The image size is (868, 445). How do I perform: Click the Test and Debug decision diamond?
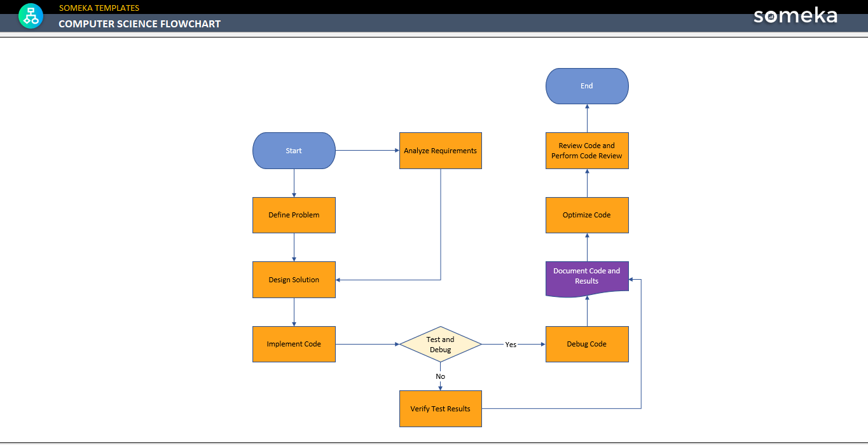click(x=440, y=344)
